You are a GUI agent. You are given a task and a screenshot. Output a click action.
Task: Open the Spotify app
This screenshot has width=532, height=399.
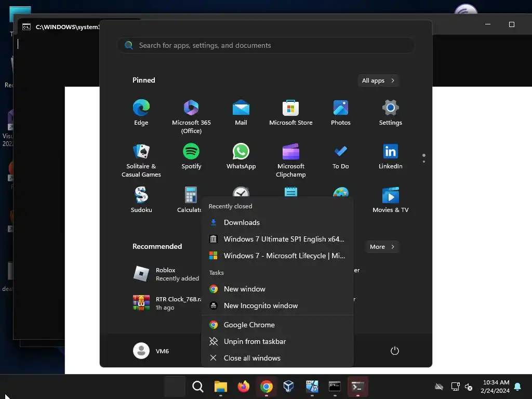pos(191,156)
